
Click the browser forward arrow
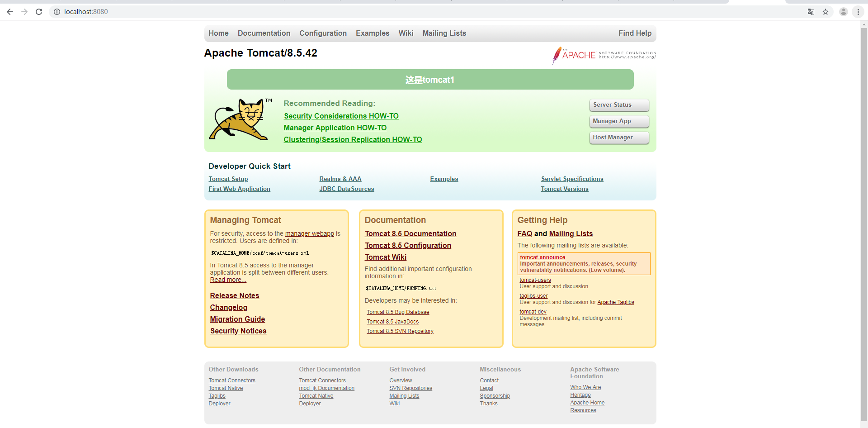point(24,12)
